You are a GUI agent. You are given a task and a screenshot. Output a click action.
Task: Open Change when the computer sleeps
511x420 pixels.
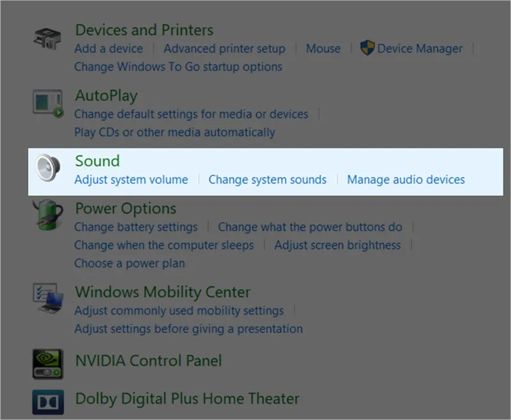click(164, 245)
